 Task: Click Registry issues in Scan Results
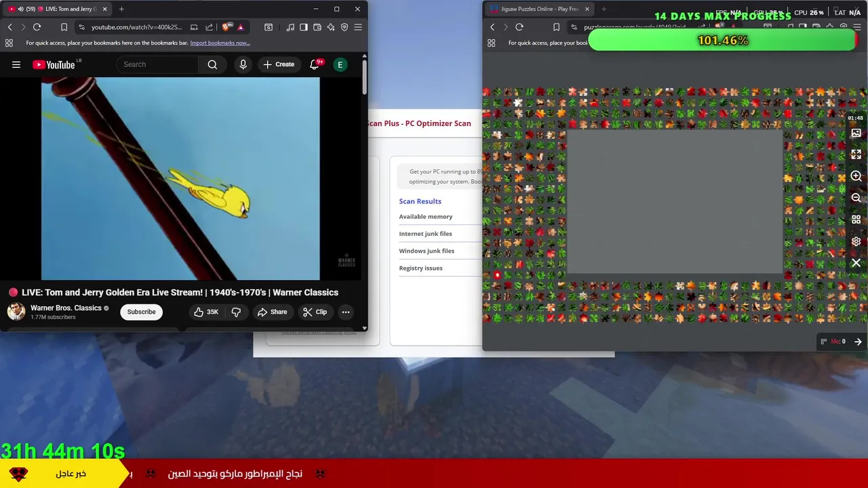click(x=420, y=268)
